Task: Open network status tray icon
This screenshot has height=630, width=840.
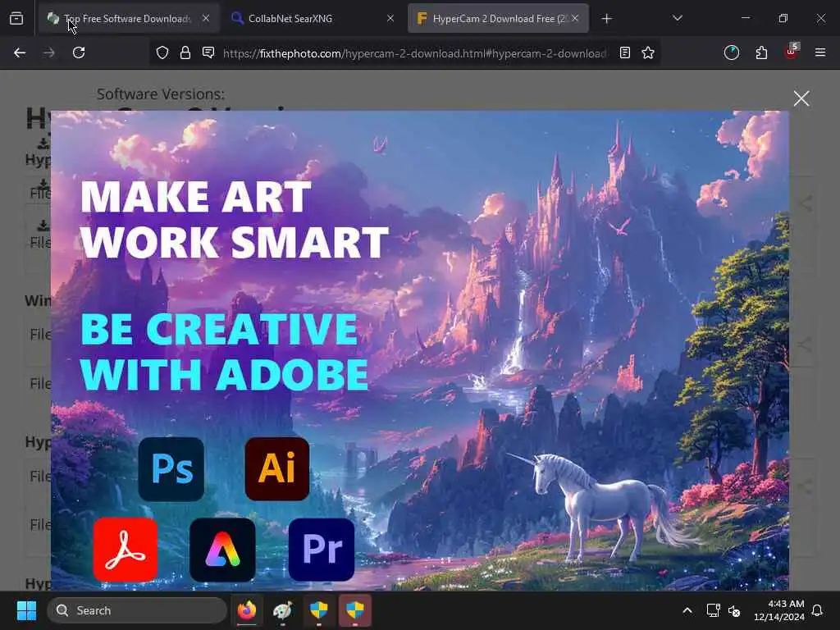Action: (713, 610)
